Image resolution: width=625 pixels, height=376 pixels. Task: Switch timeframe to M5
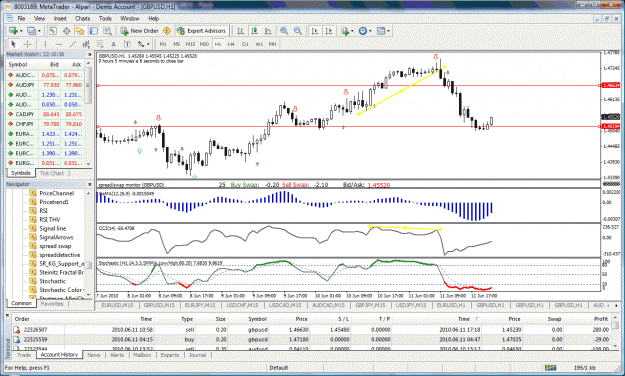pos(177,44)
